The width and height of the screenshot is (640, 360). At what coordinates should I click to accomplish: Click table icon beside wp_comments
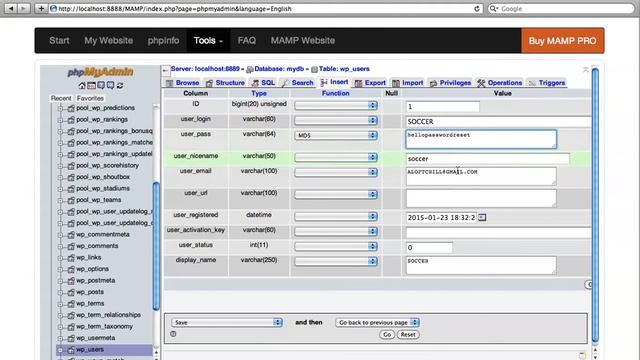click(71, 246)
